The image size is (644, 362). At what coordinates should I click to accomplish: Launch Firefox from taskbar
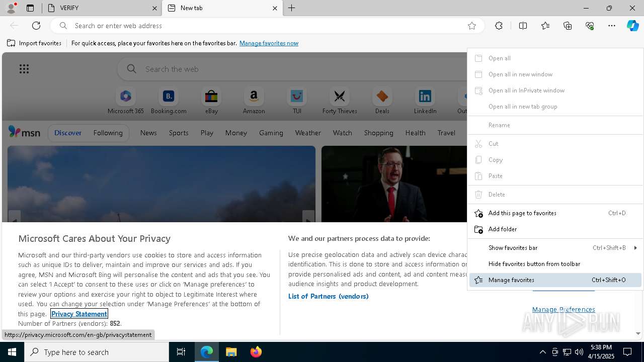tap(256, 352)
